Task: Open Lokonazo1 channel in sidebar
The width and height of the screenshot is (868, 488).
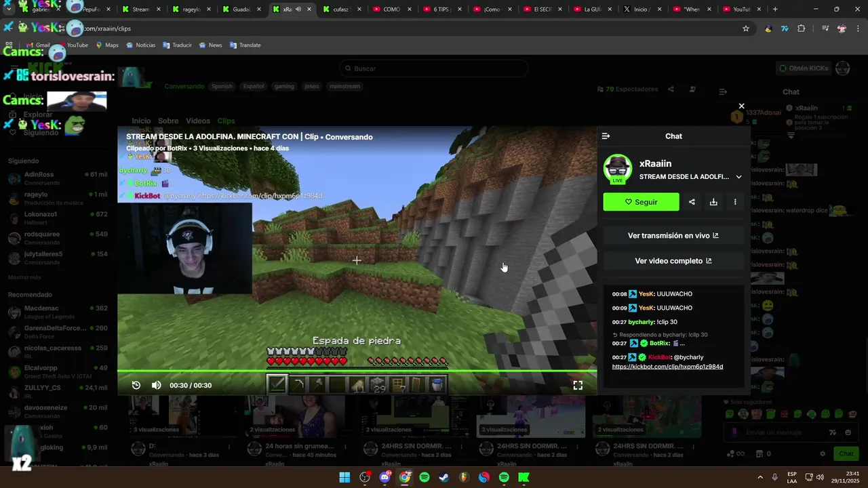Action: coord(57,218)
